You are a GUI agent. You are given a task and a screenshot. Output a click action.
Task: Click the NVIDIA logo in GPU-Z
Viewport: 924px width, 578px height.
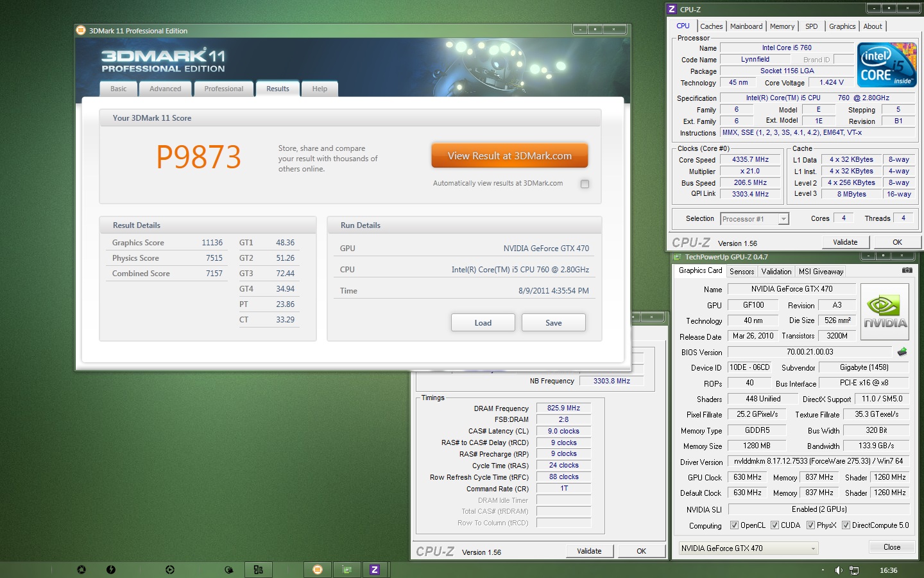pyautogui.click(x=885, y=311)
